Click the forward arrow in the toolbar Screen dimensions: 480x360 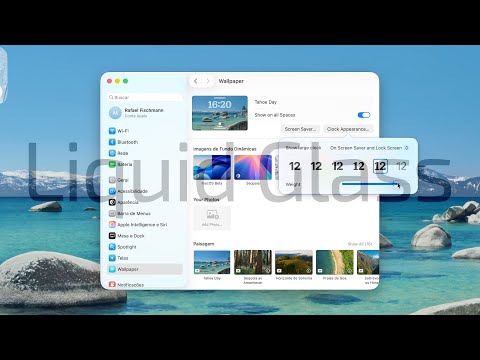pyautogui.click(x=207, y=81)
